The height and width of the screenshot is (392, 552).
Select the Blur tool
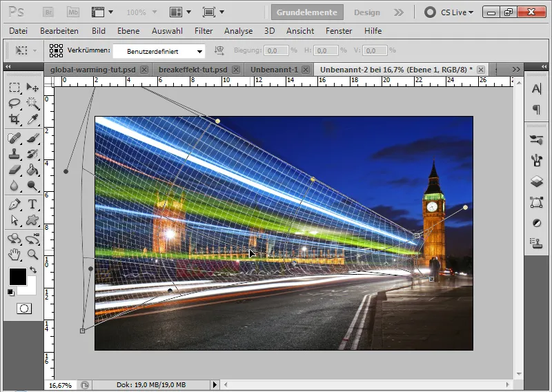point(14,186)
